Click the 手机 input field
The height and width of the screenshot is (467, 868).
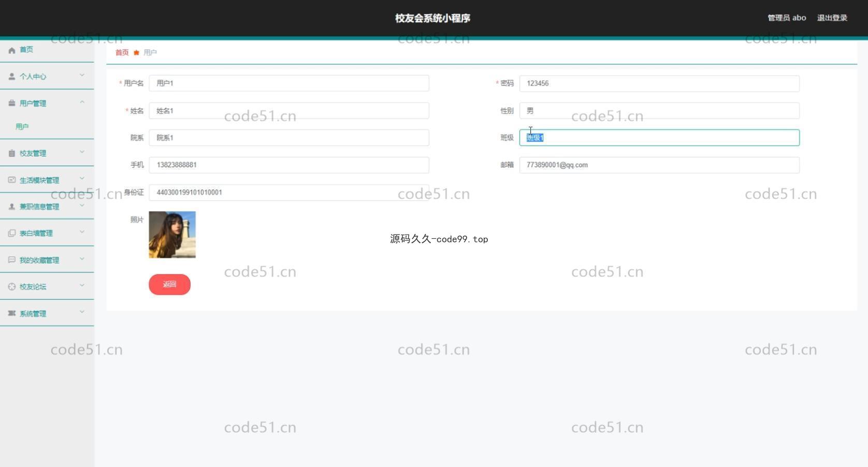[x=289, y=165]
